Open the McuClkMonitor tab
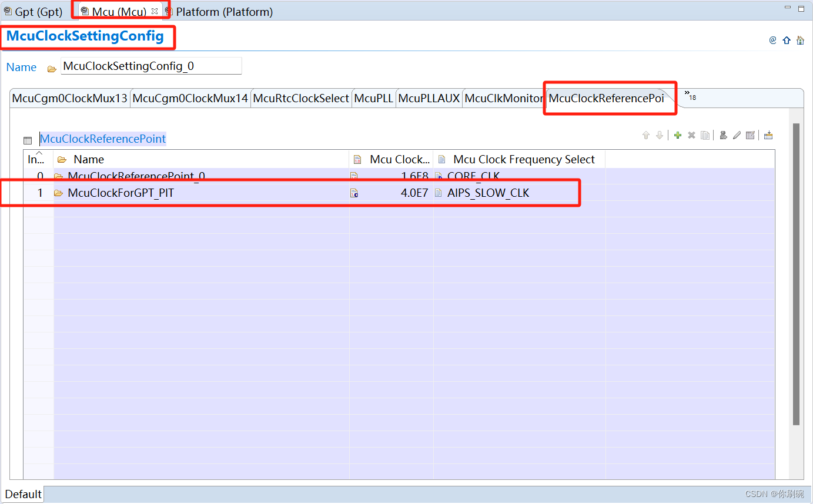The height and width of the screenshot is (504, 813). point(504,99)
